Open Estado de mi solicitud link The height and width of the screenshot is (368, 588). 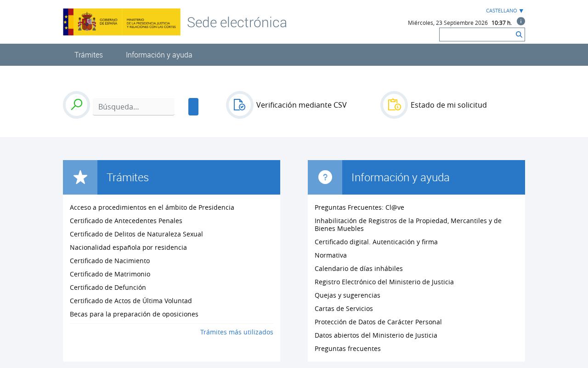point(449,105)
